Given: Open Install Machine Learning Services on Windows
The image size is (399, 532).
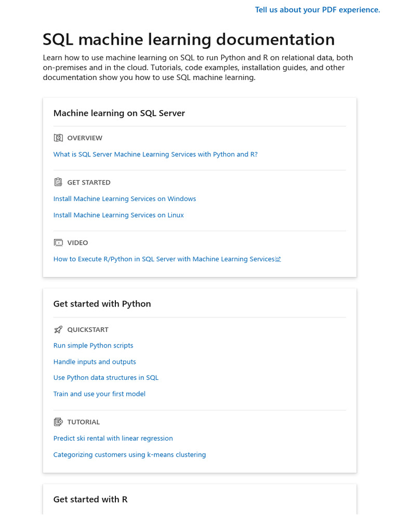Looking at the screenshot, I should (x=125, y=199).
